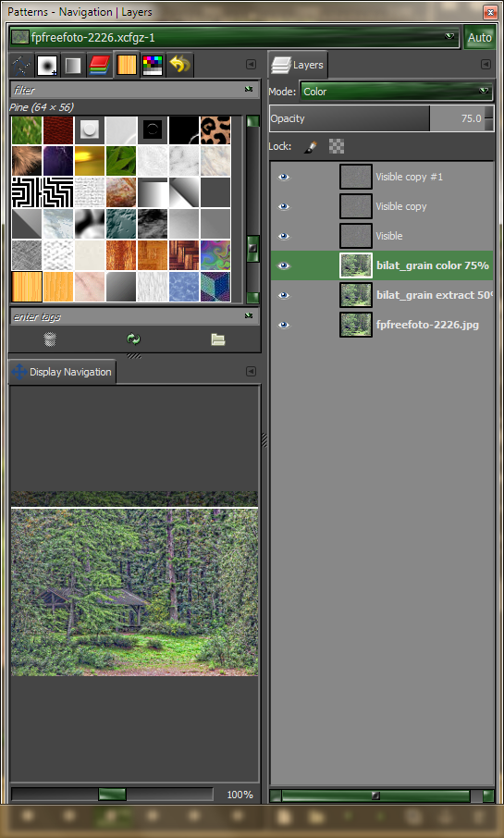Toggle the lock alpha channel checkerboard icon
504x838 pixels.
coord(337,146)
